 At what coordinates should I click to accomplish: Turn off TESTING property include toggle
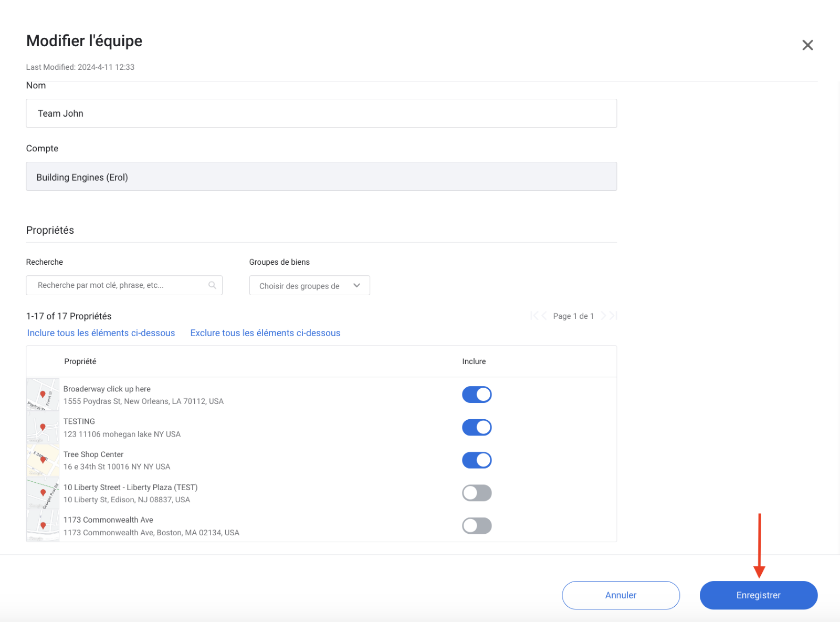[477, 428]
